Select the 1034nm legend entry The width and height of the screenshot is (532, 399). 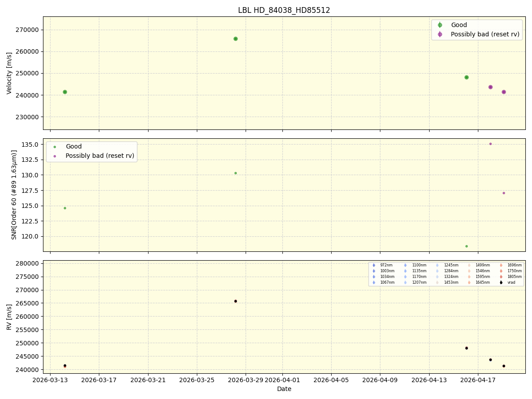(383, 277)
